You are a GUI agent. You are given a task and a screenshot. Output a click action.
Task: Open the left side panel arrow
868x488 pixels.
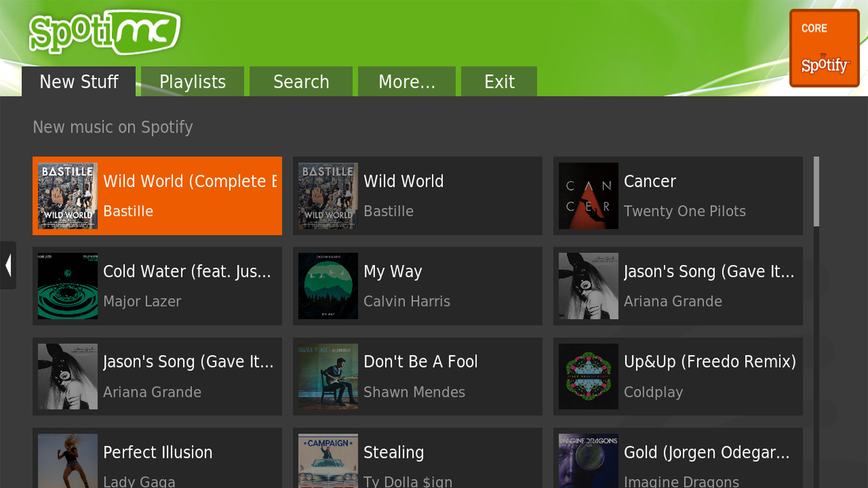click(x=8, y=265)
